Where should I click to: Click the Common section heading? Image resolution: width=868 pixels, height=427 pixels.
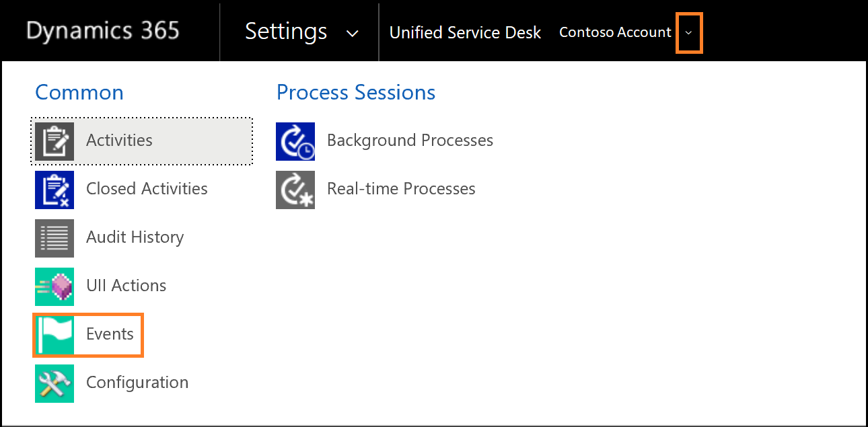(79, 92)
